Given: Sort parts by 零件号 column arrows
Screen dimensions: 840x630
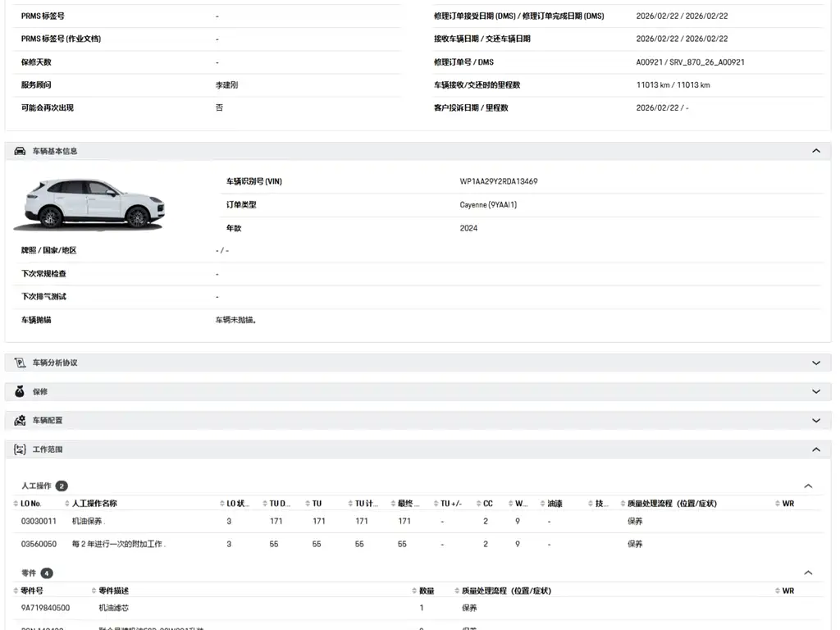Looking at the screenshot, I should coord(16,591).
